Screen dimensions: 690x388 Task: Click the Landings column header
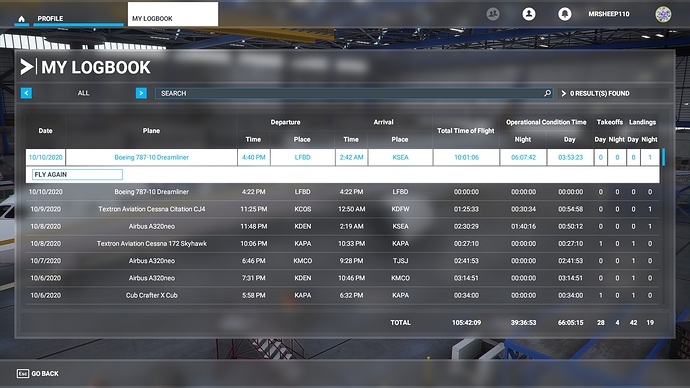[x=642, y=122]
